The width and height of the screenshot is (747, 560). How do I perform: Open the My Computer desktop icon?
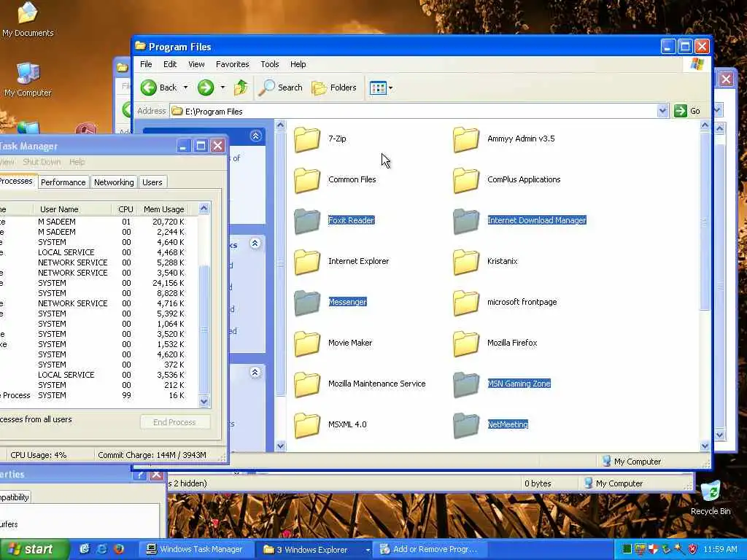pos(28,80)
